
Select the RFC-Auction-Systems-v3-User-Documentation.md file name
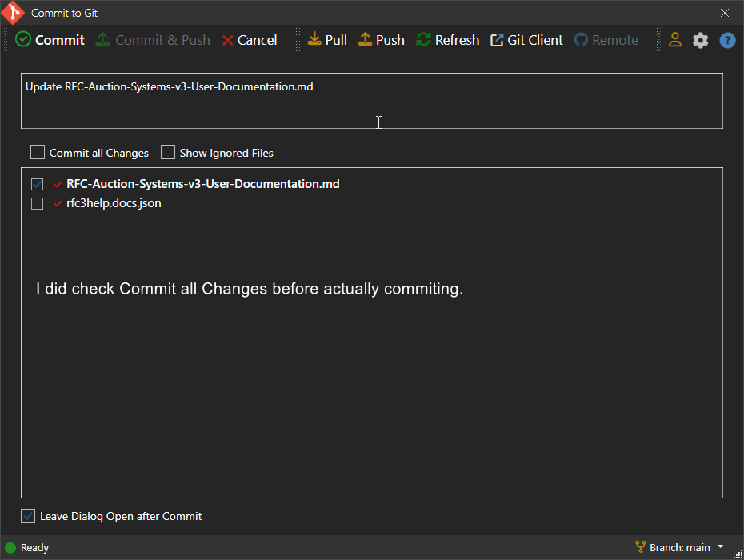point(202,184)
